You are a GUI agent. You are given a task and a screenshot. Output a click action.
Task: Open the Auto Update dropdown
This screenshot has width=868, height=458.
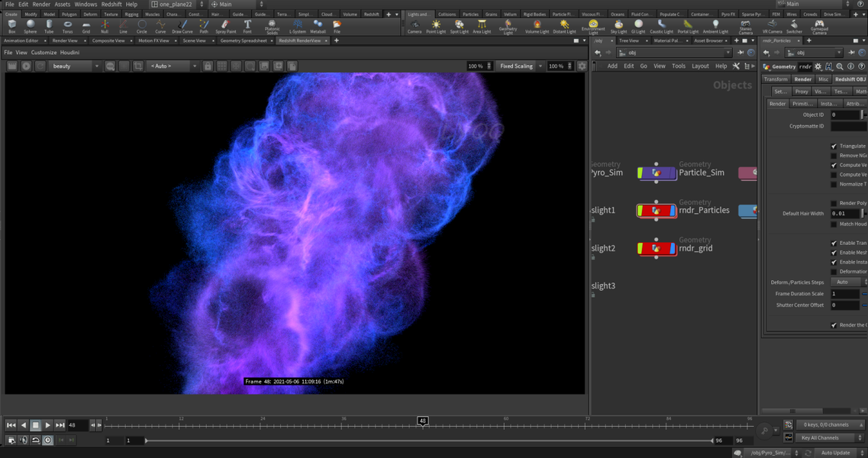pos(839,453)
